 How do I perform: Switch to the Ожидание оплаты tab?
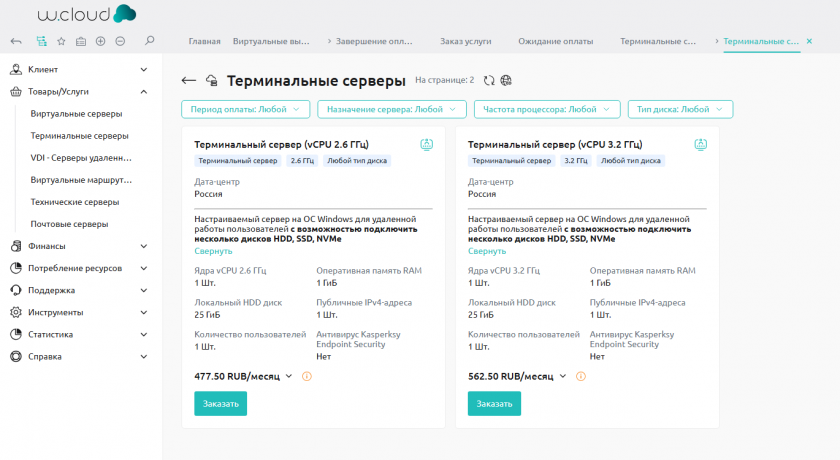tap(555, 41)
